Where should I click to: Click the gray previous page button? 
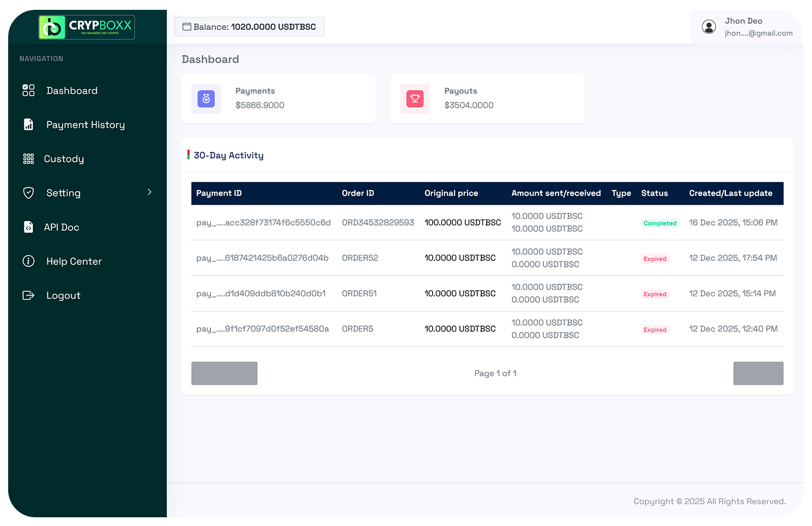coord(224,374)
